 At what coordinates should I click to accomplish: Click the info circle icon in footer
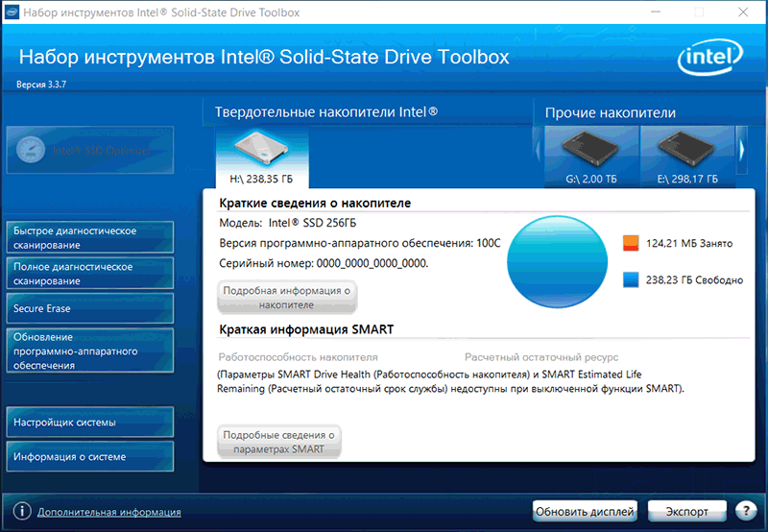click(x=22, y=511)
